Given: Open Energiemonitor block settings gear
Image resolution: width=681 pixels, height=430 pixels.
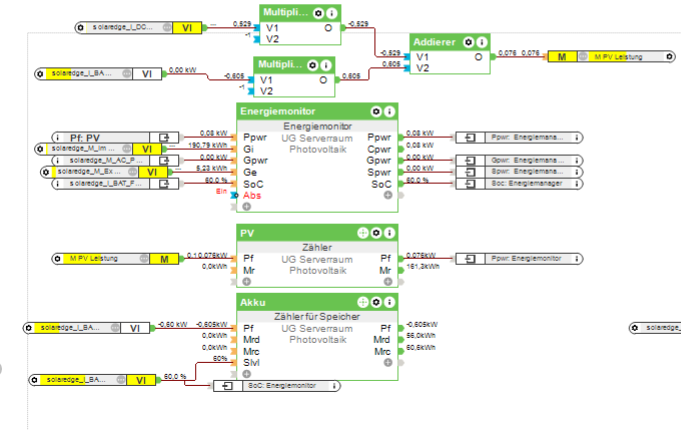Looking at the screenshot, I should point(376,112).
